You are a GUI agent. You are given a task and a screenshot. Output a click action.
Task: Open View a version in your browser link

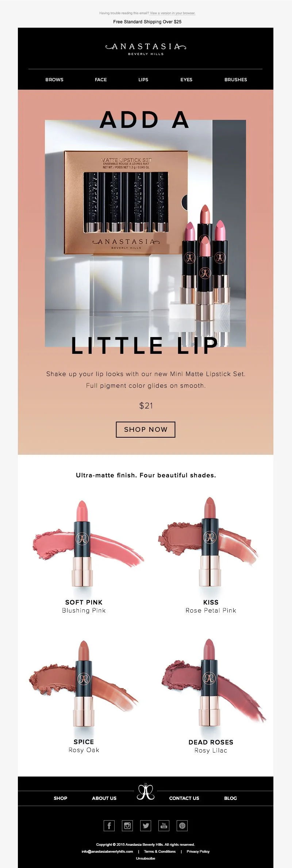point(173,13)
